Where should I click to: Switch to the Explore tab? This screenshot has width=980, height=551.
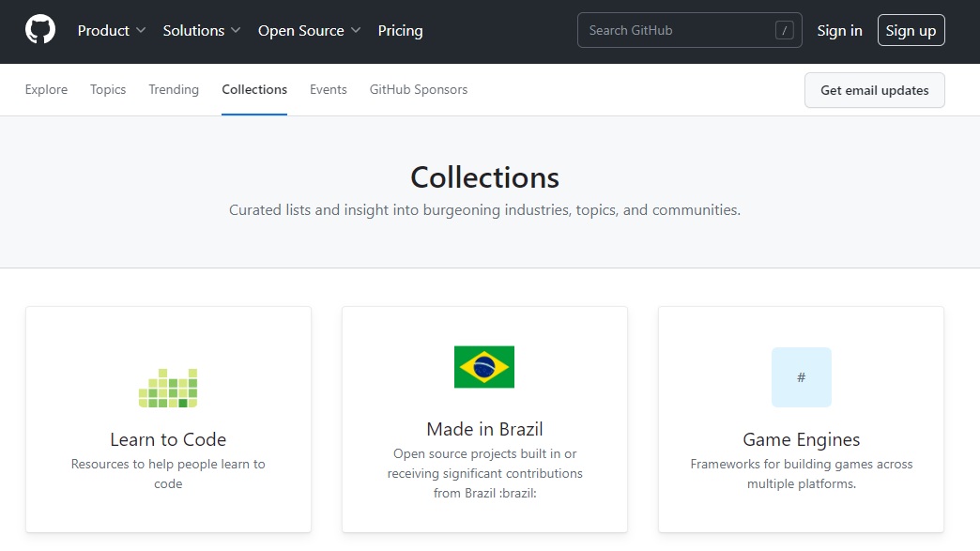46,90
